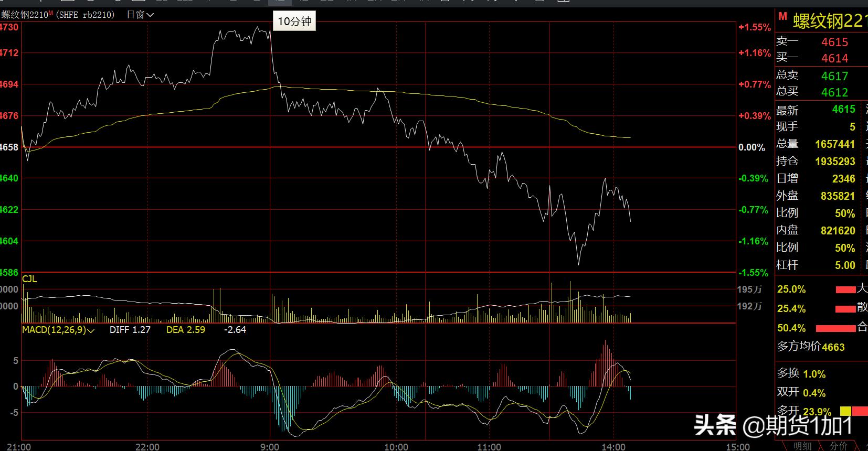Click the 195万 volume axis label
This screenshot has height=451, width=868.
[749, 289]
